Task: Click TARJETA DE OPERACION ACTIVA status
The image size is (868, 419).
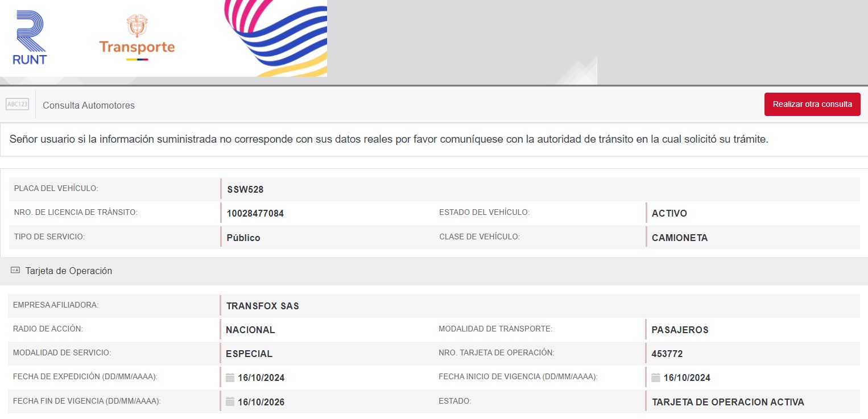Action: 728,402
